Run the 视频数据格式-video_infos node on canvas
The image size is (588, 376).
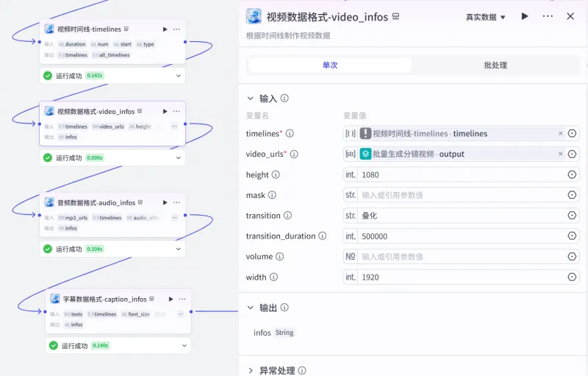coord(165,111)
